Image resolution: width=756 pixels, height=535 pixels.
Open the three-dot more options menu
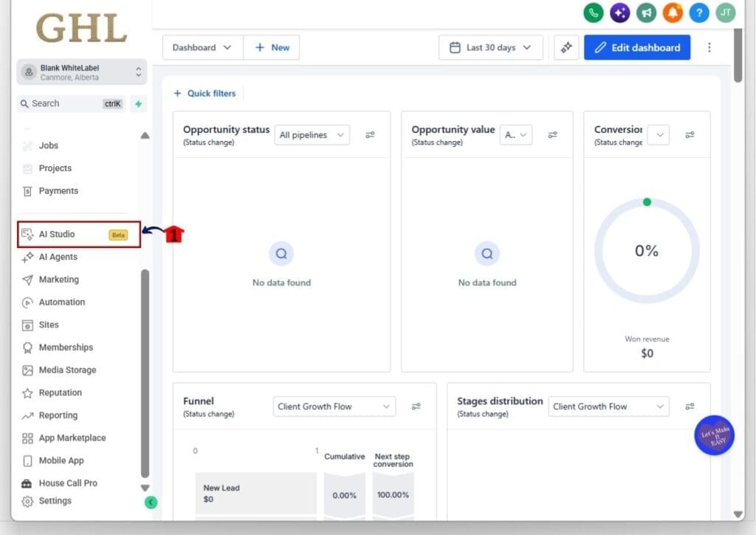(x=709, y=47)
